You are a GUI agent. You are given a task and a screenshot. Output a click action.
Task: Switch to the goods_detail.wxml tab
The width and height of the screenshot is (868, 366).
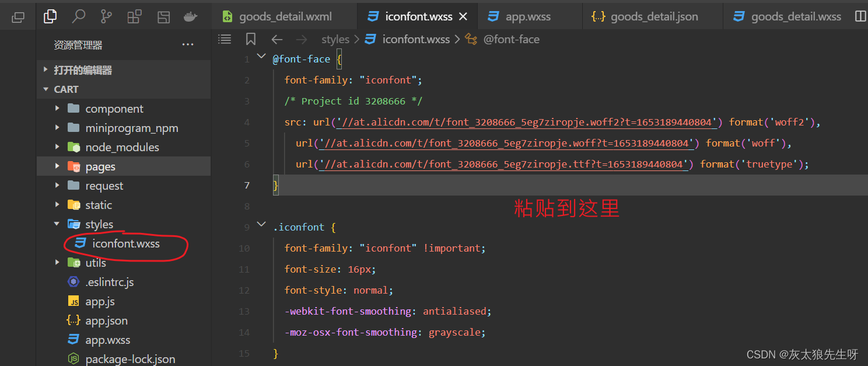point(285,16)
